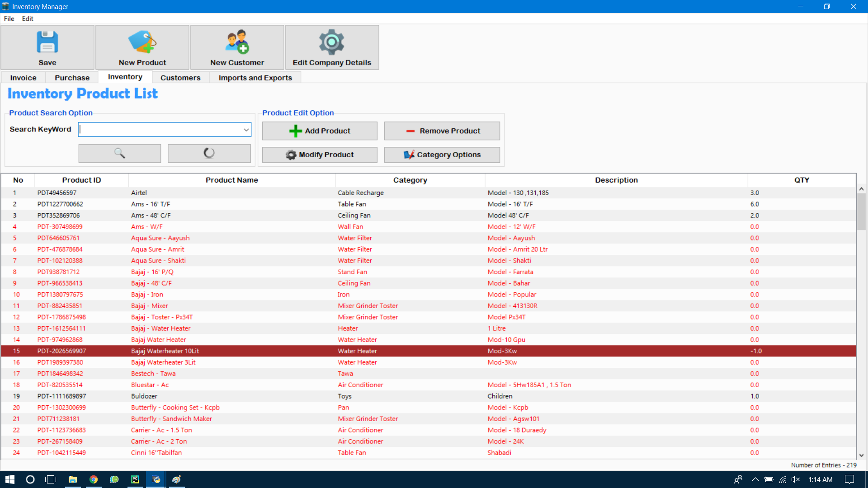The height and width of the screenshot is (488, 868).
Task: Open Chrome from the Windows taskbar
Action: click(94, 479)
